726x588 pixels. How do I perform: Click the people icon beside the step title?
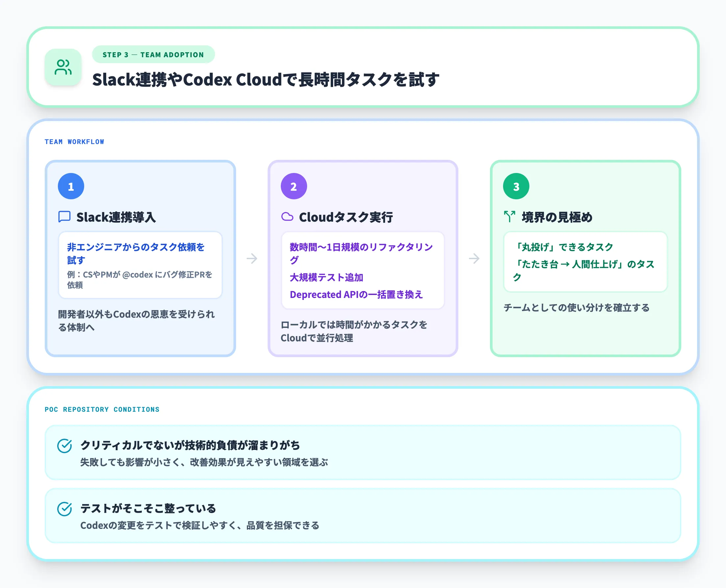[x=63, y=67]
